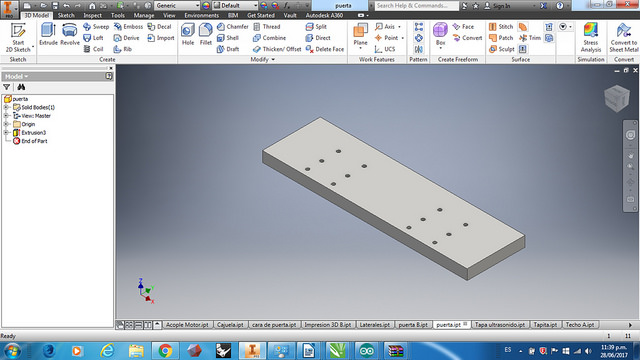The image size is (640, 360).
Task: Launch Stress Analysis
Action: pyautogui.click(x=591, y=38)
